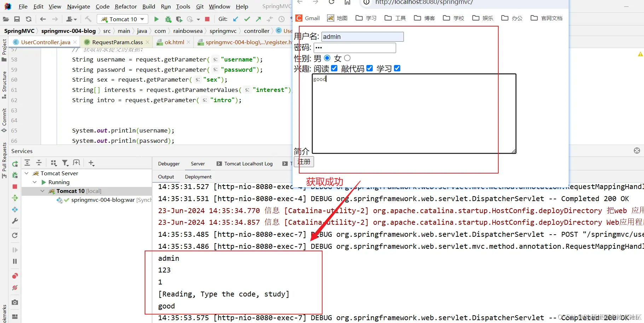The height and width of the screenshot is (323, 644).
Task: Click Git push green arrow
Action: [259, 19]
